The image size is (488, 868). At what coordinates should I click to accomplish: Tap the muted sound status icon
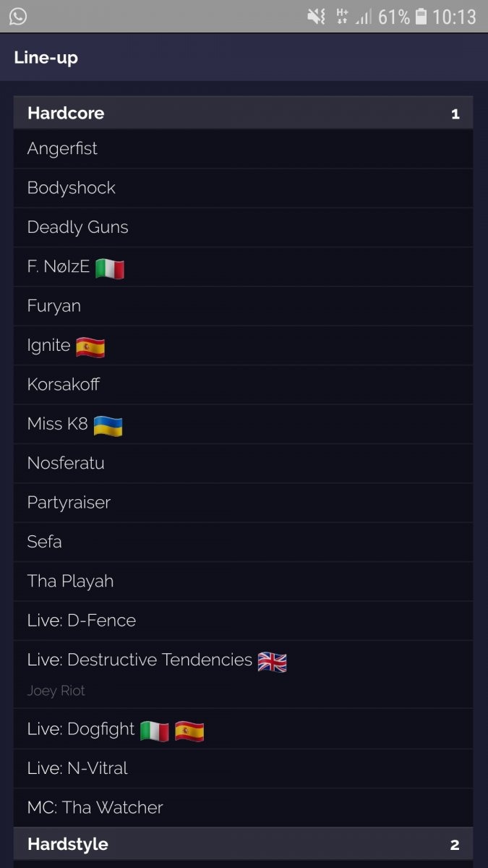pos(316,16)
